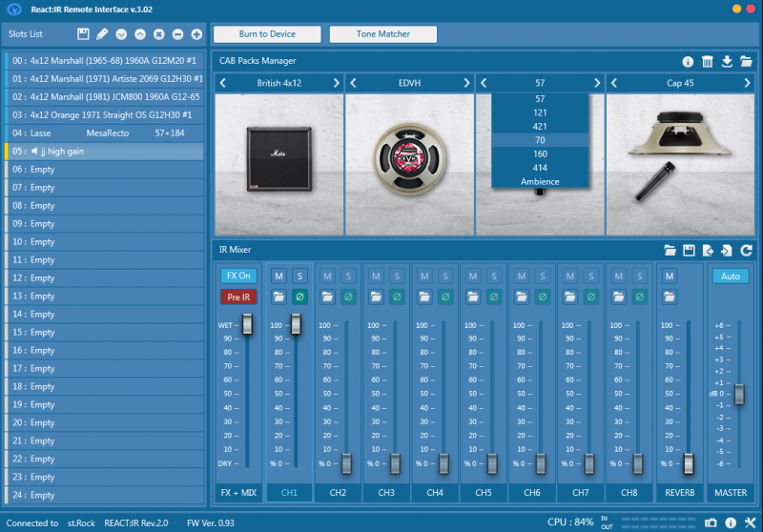
Task: Open the Tone Matcher button
Action: click(382, 34)
